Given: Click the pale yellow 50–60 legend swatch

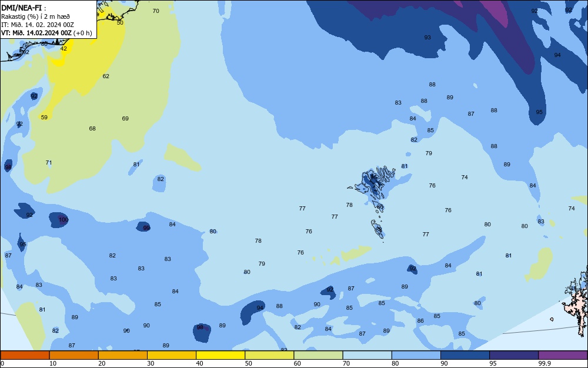Looking at the screenshot, I should coord(270,355).
